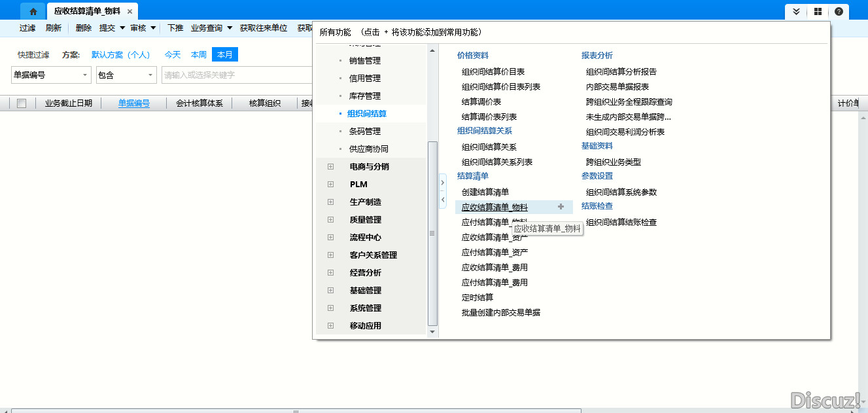This screenshot has width=868, height=413.
Task: Tick the select-all checkbox in grid header
Action: [x=22, y=103]
